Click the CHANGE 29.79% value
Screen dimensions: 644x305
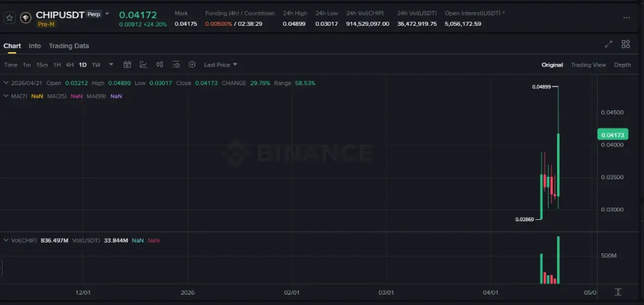pos(260,83)
